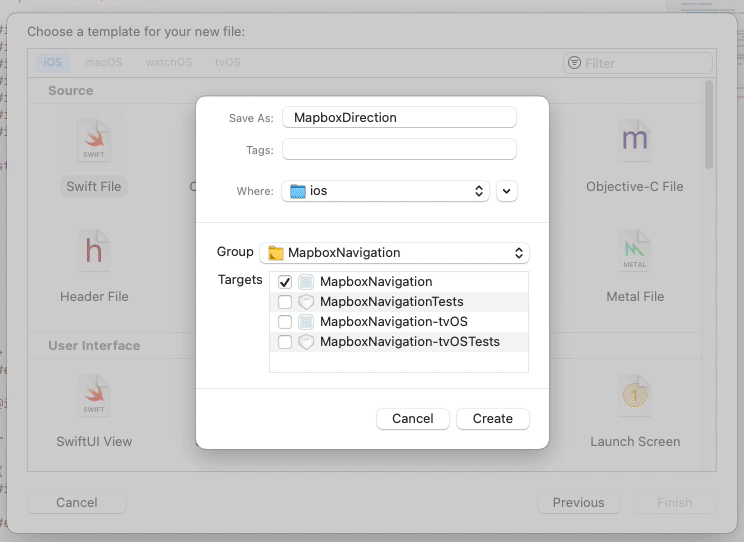Uncheck the MapboxNavigation target checkbox
The width and height of the screenshot is (744, 542).
[x=285, y=282]
